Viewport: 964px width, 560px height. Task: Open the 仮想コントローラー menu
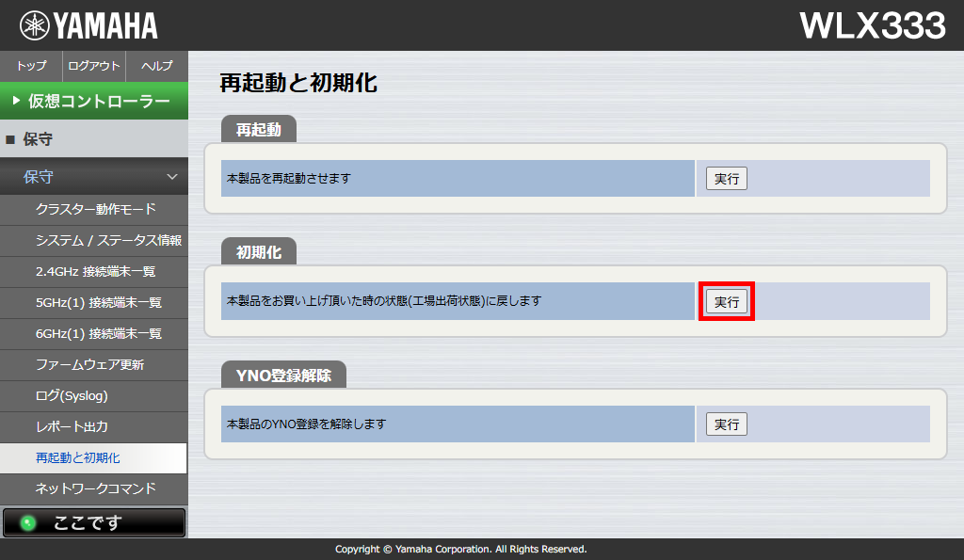94,101
